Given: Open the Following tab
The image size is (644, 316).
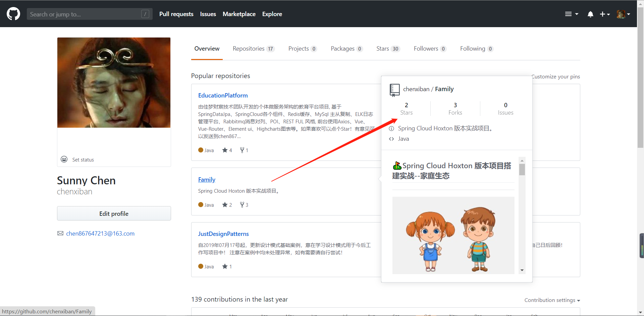Looking at the screenshot, I should pos(477,49).
